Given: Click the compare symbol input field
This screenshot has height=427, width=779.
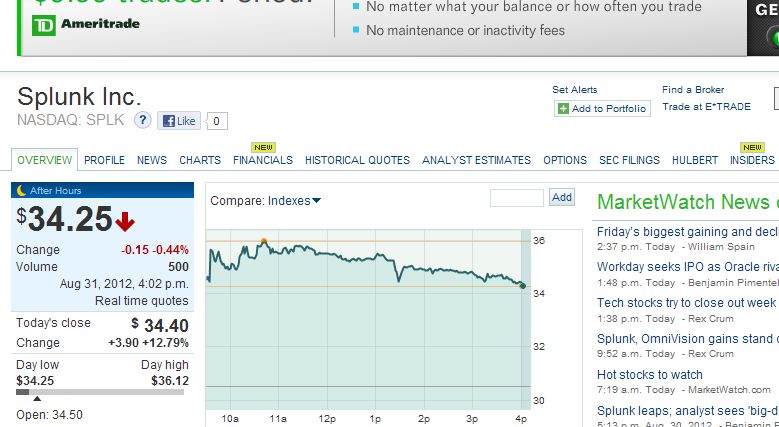Looking at the screenshot, I should click(517, 198).
